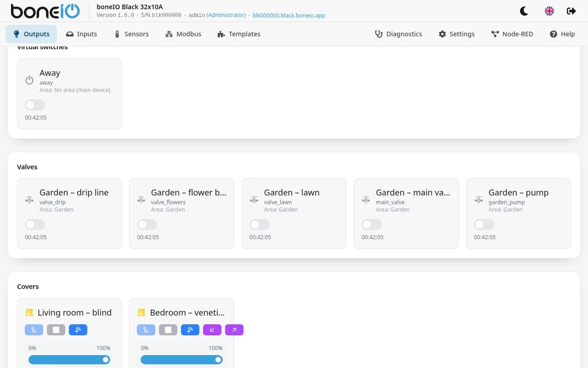Toggle dark mode moon icon
The width and height of the screenshot is (588, 368).
pyautogui.click(x=524, y=11)
